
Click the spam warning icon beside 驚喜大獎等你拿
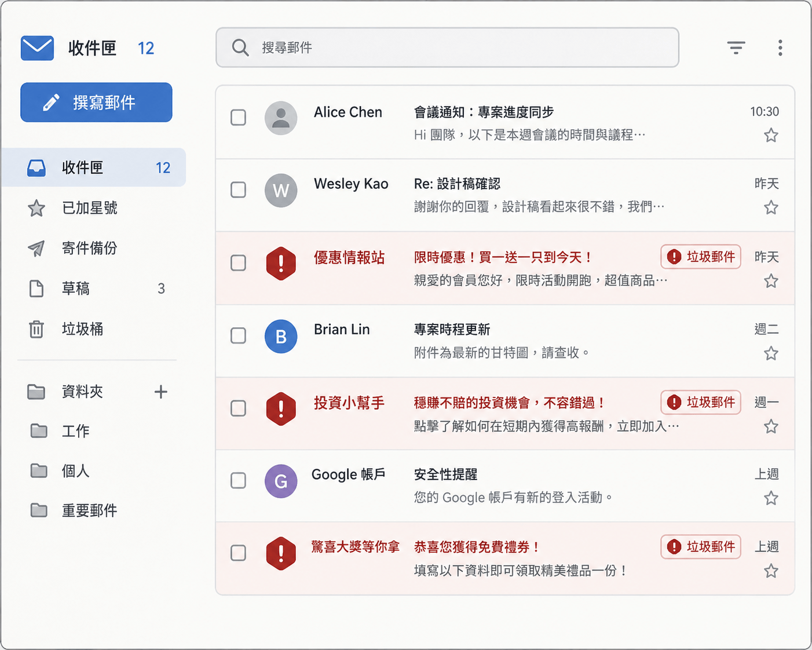tap(281, 553)
